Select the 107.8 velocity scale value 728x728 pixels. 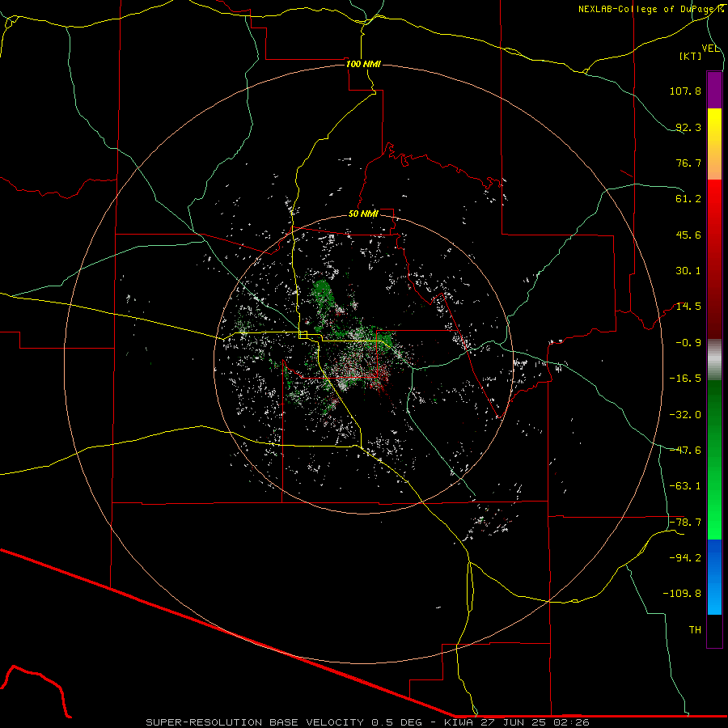685,91
